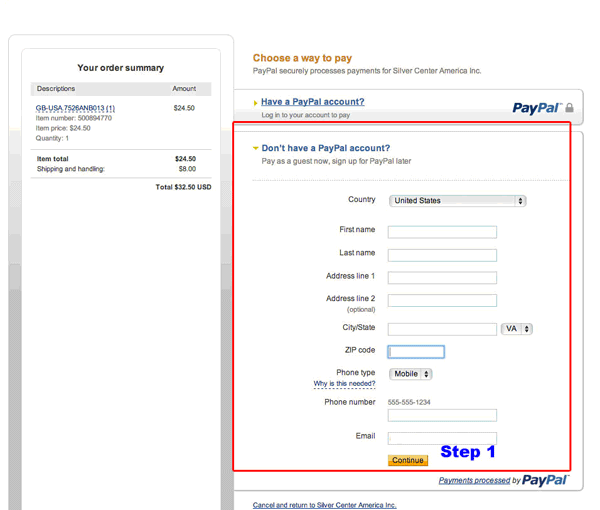This screenshot has width=600, height=510.
Task: Click the 'Item total' label
Action: (x=52, y=159)
